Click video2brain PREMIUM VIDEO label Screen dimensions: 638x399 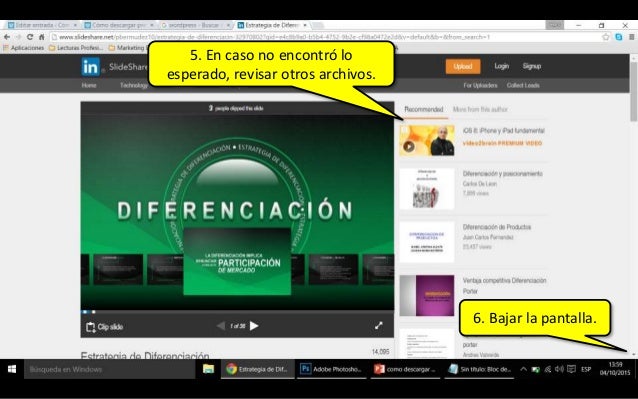pyautogui.click(x=502, y=144)
